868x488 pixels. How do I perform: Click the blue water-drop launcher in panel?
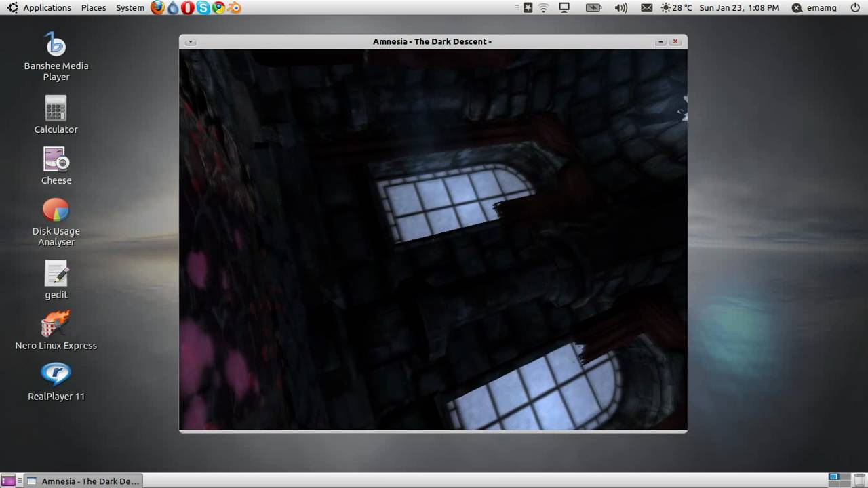pos(173,7)
